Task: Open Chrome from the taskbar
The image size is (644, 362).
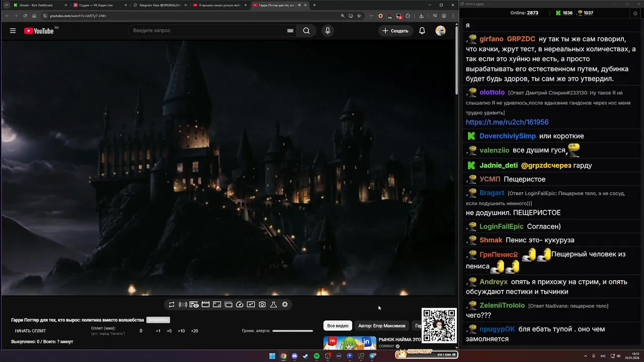Action: point(283,356)
